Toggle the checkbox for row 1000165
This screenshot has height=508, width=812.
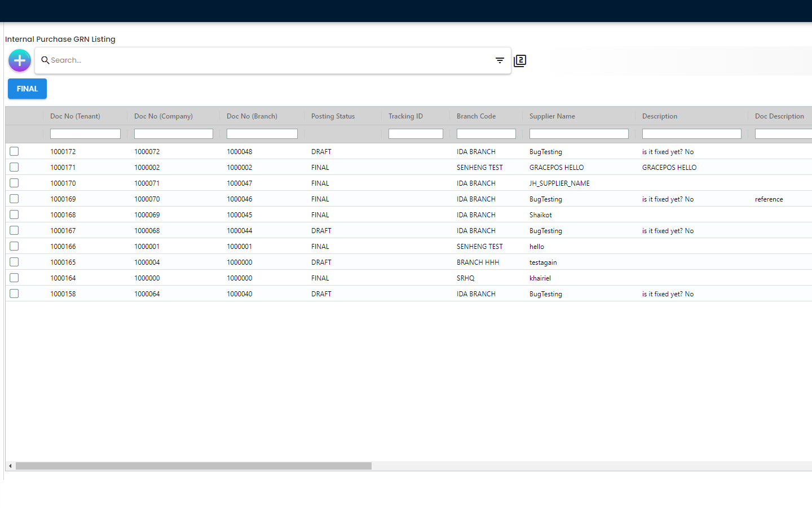[14, 262]
